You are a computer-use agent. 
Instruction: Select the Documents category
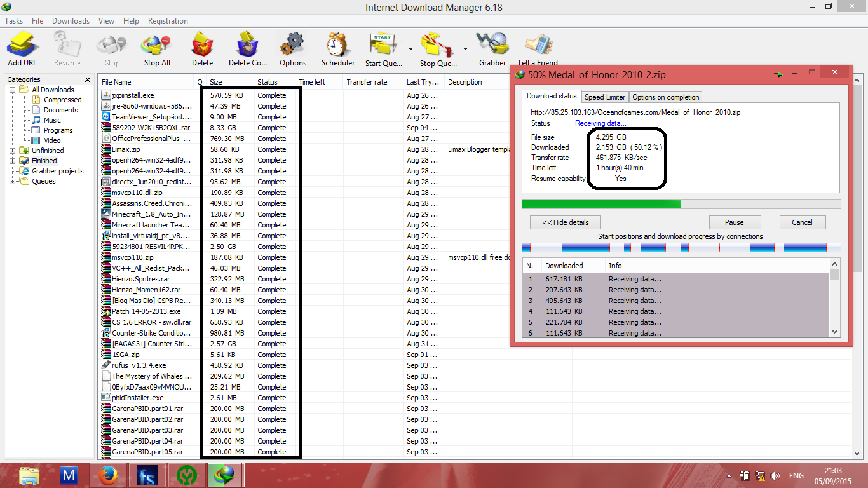60,110
